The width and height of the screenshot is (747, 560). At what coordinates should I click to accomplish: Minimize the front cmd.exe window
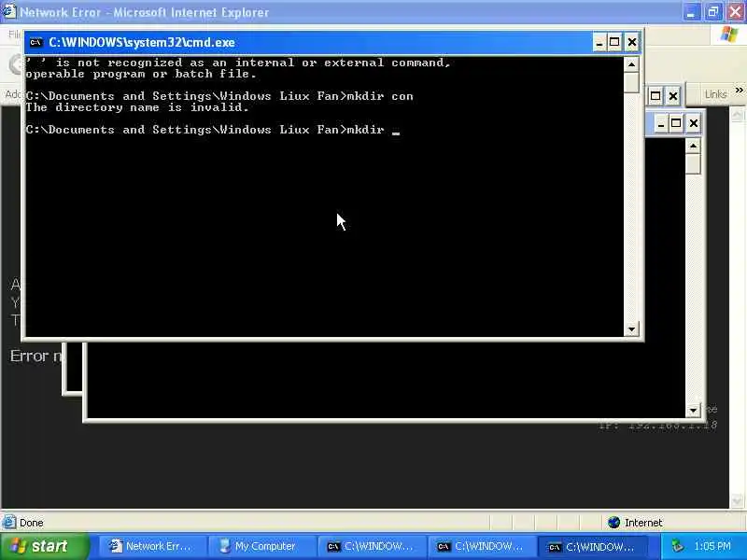coord(599,43)
